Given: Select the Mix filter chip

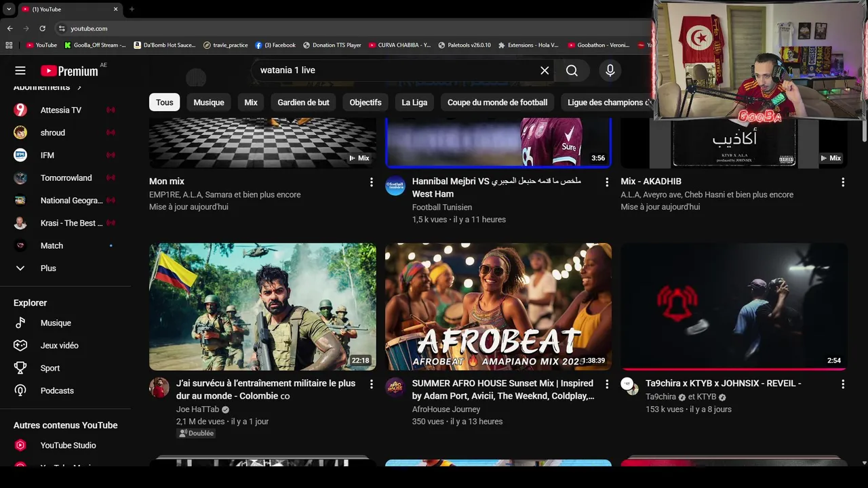Looking at the screenshot, I should [251, 102].
